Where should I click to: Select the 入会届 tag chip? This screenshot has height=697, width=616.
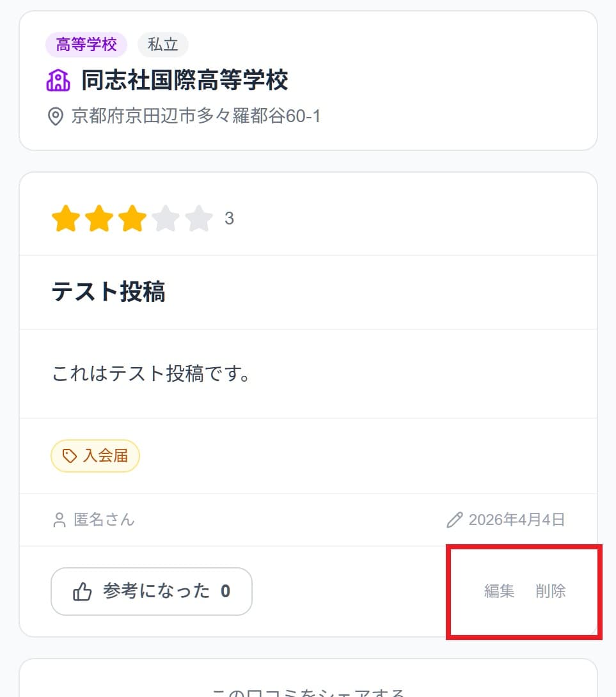click(x=95, y=455)
